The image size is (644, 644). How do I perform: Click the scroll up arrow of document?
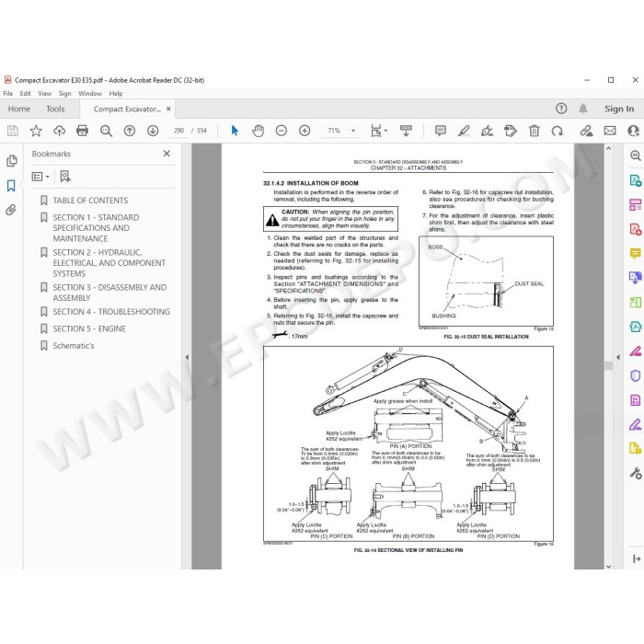pos(609,148)
